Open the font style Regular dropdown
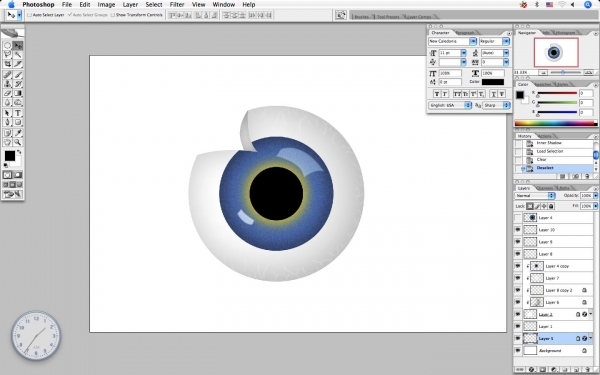The width and height of the screenshot is (600, 375). [x=506, y=41]
